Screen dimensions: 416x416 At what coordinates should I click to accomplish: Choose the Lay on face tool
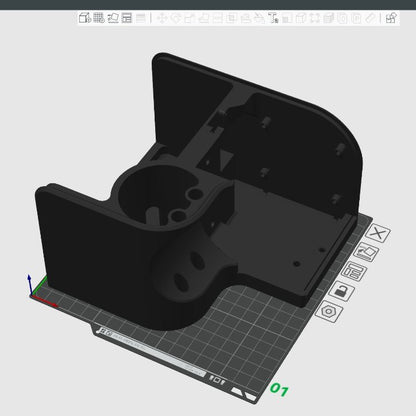204,18
